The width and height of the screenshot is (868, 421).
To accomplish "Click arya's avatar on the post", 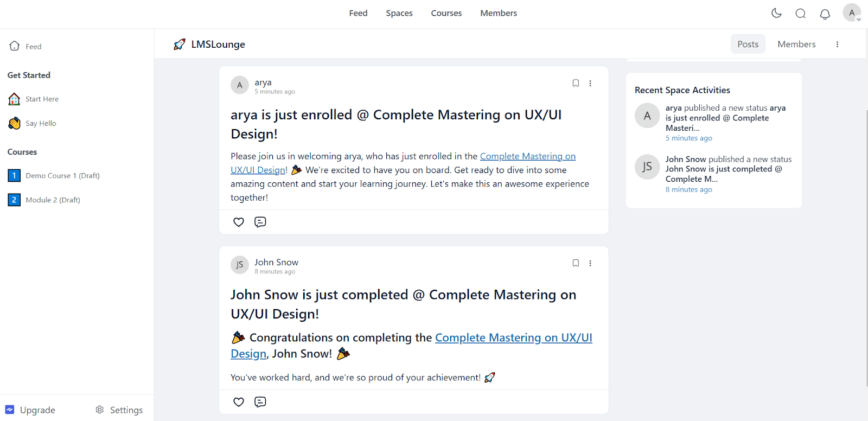I will (x=240, y=85).
